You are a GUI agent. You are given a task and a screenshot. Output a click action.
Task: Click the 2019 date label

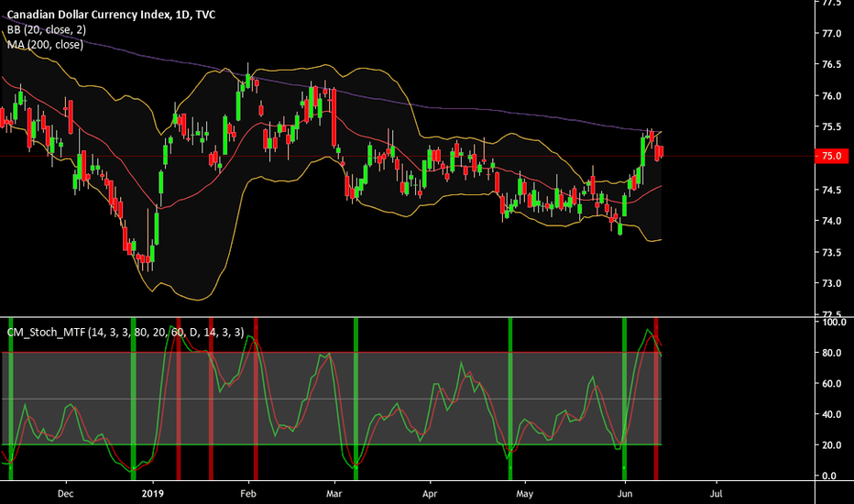152,494
